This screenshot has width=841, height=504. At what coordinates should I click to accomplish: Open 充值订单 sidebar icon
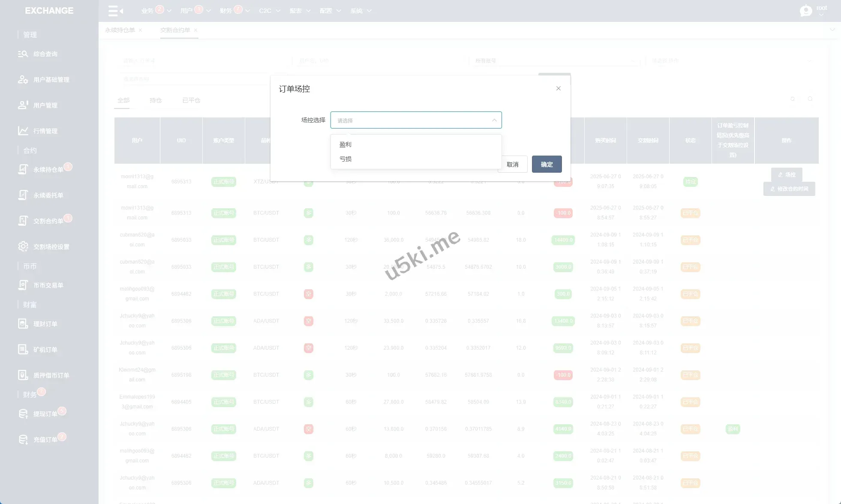tap(23, 440)
